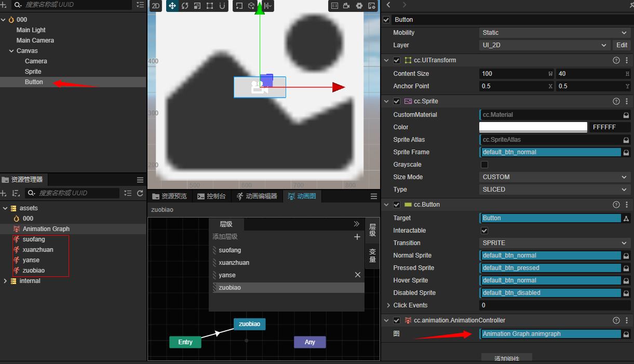Refresh the assets panel
The height and width of the screenshot is (364, 634).
click(x=140, y=193)
